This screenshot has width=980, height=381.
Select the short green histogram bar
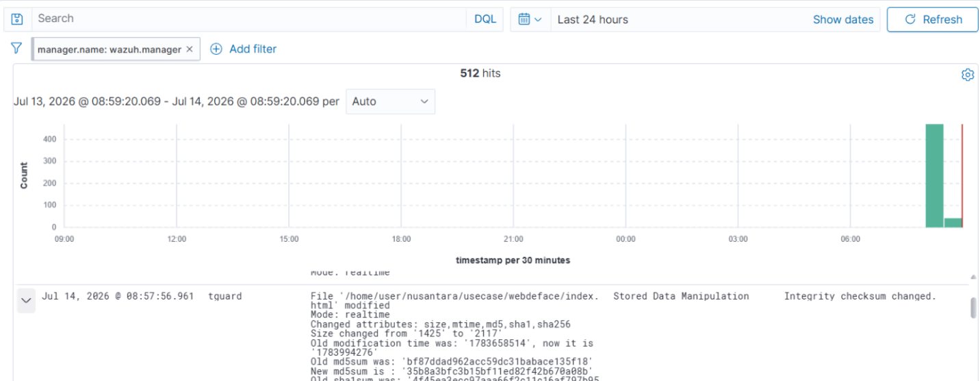click(x=953, y=223)
